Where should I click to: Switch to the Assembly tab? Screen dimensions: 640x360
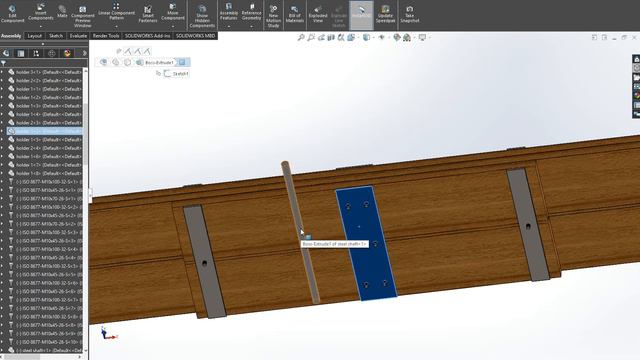11,36
